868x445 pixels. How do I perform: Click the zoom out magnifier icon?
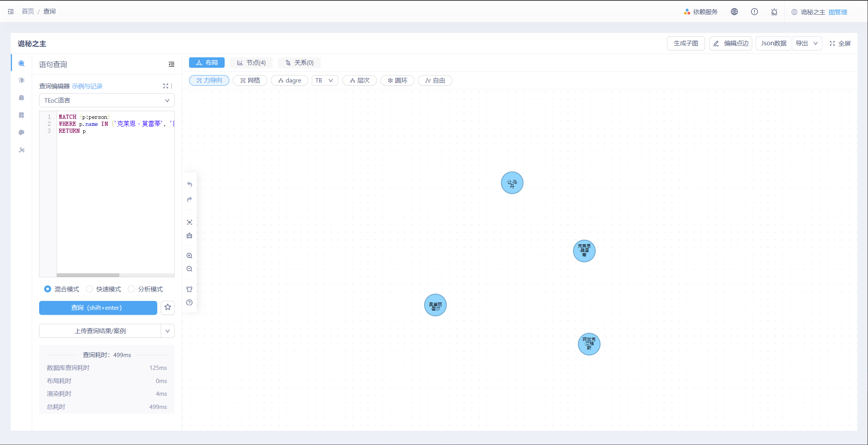189,269
